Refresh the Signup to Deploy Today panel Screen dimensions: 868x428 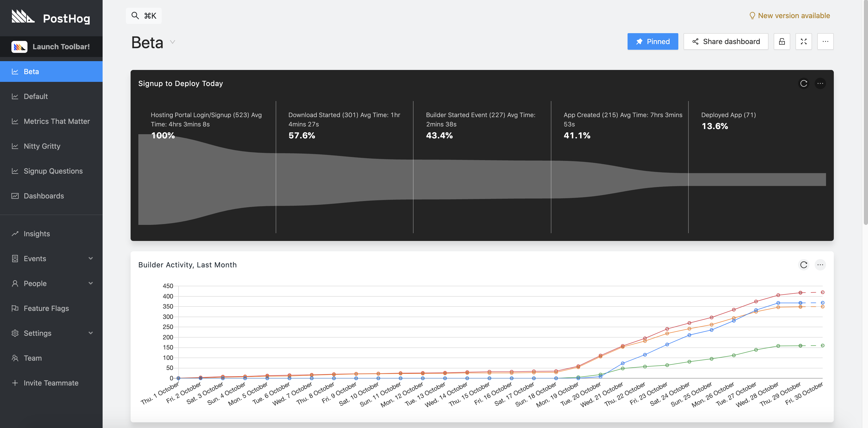pyautogui.click(x=804, y=84)
